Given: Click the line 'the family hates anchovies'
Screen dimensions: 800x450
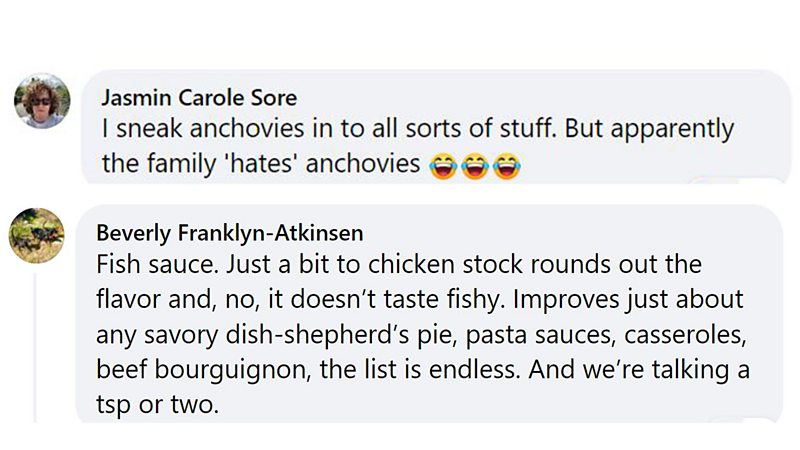Looking at the screenshot, I should click(x=262, y=164).
